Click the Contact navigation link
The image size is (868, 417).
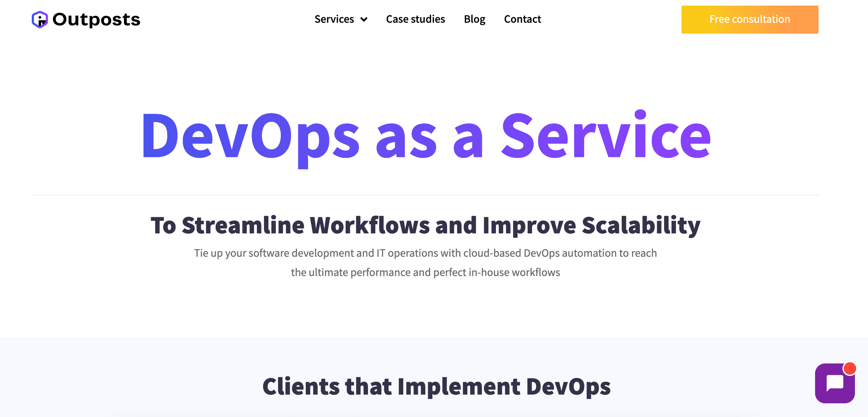click(x=522, y=19)
